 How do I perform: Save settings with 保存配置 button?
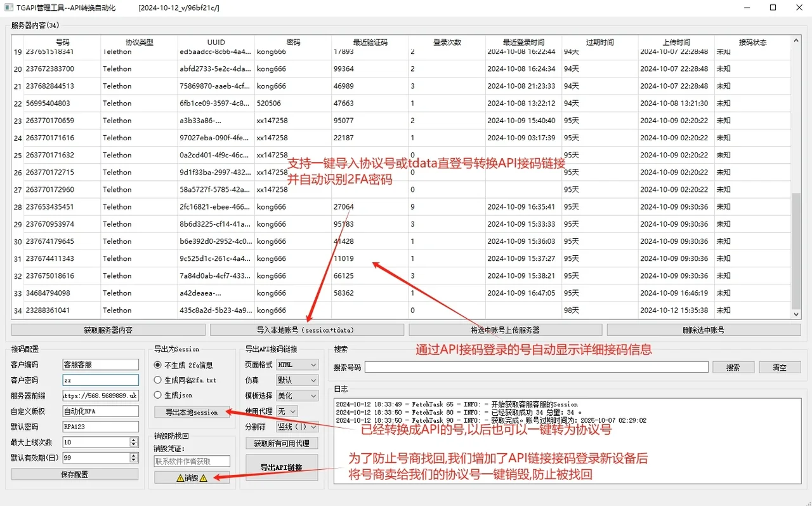pyautogui.click(x=75, y=474)
